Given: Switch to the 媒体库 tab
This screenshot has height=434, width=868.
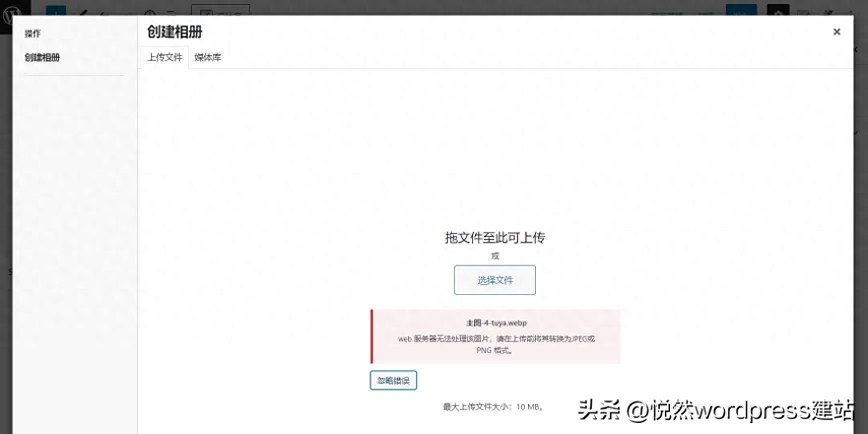Looking at the screenshot, I should tap(207, 57).
